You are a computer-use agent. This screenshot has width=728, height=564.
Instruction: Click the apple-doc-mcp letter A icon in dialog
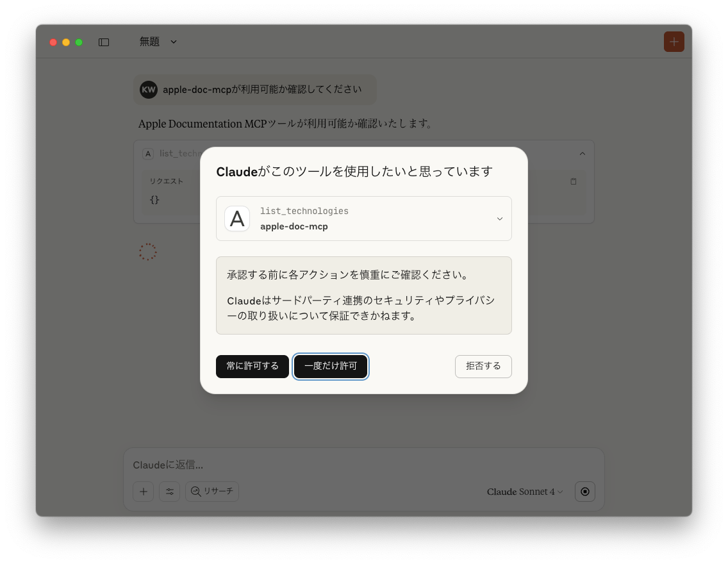(x=237, y=219)
